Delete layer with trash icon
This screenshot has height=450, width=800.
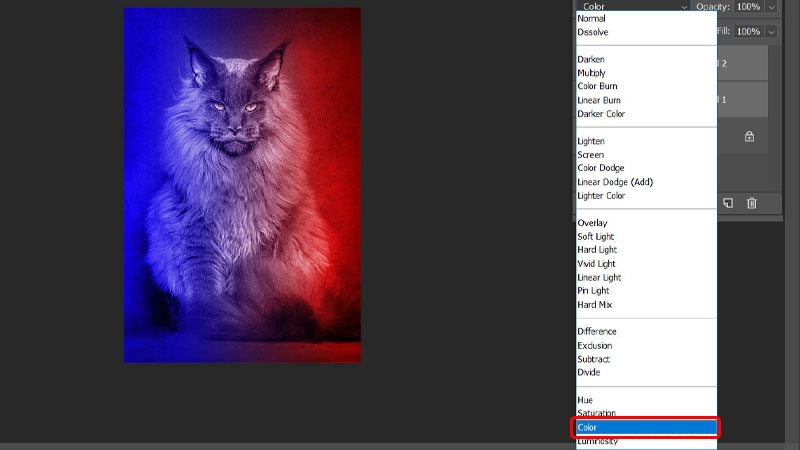pyautogui.click(x=752, y=203)
